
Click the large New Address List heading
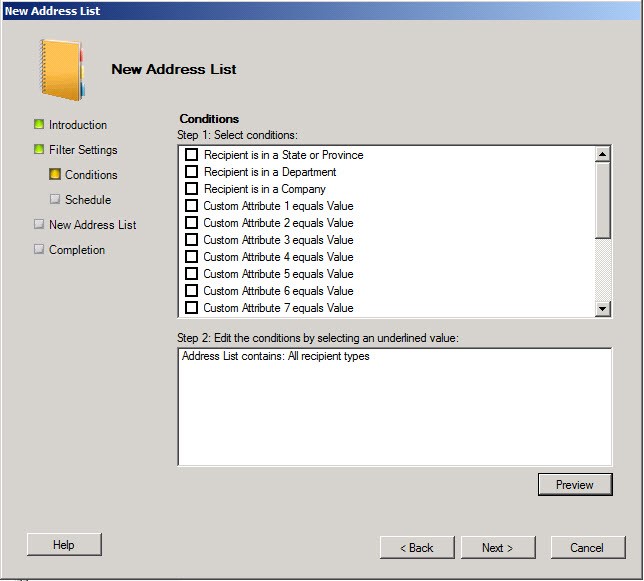click(x=174, y=69)
